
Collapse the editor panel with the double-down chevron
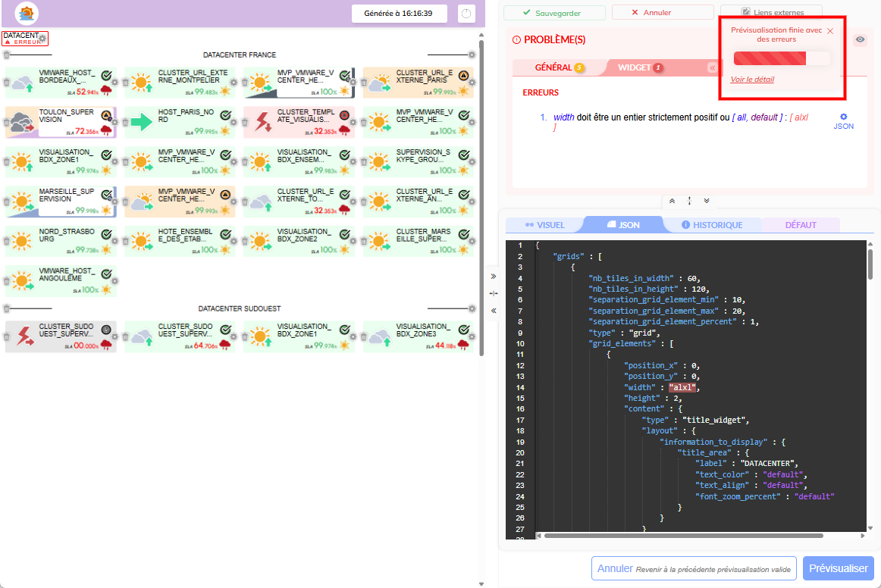tap(707, 201)
